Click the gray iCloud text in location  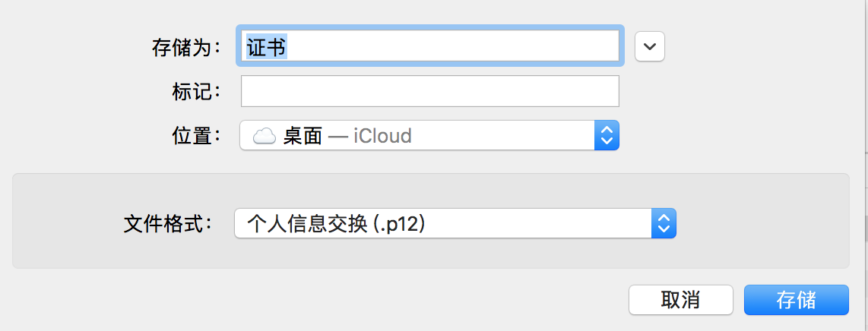click(x=382, y=135)
